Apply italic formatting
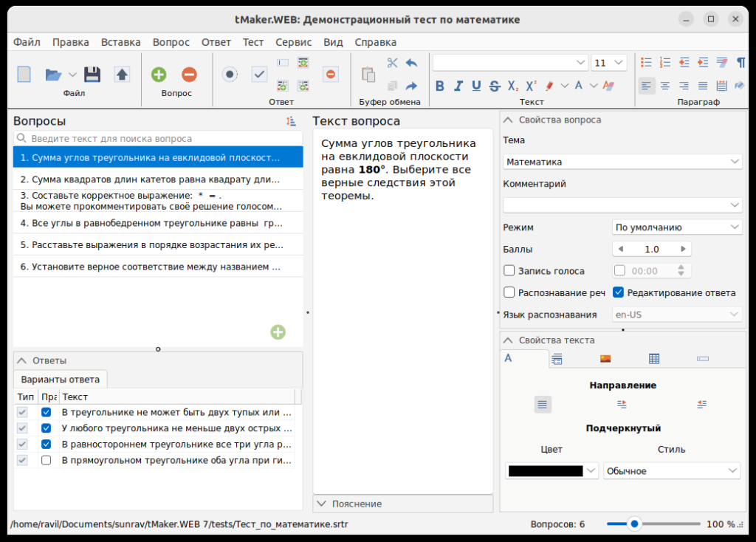 (458, 86)
